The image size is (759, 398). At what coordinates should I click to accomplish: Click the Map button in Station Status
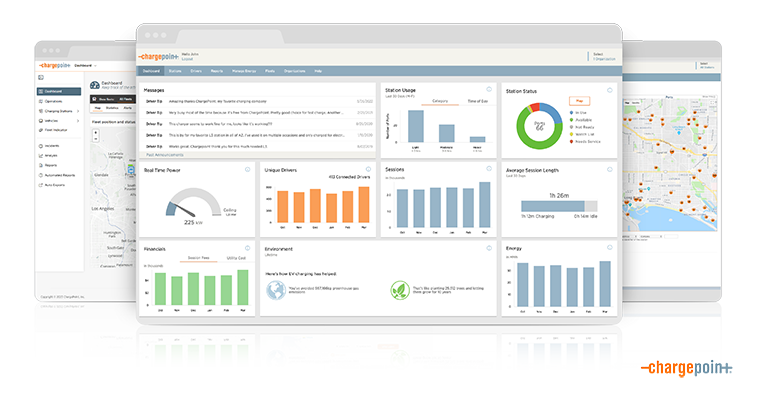[579, 101]
